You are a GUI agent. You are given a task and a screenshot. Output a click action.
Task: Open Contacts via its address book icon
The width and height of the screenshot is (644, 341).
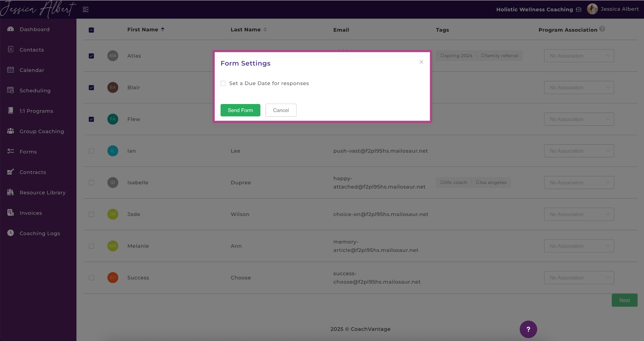tap(11, 49)
